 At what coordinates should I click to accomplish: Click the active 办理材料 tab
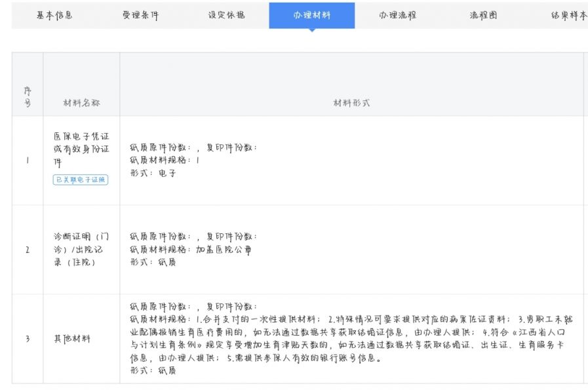312,15
